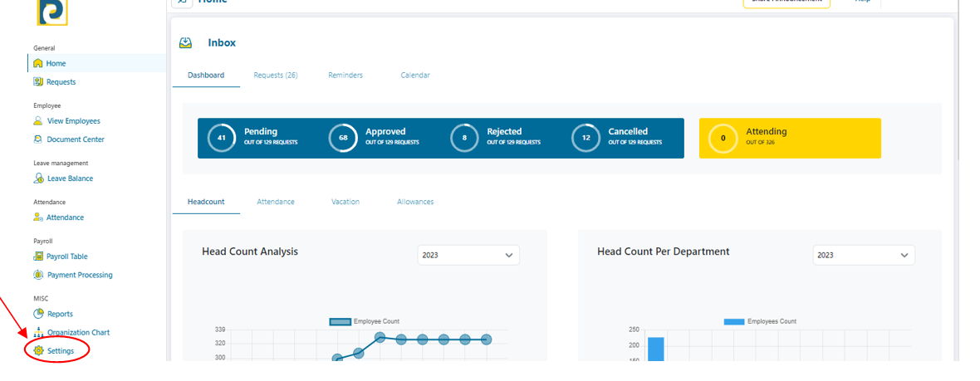
Task: Open the Payroll Table
Action: pyautogui.click(x=60, y=256)
